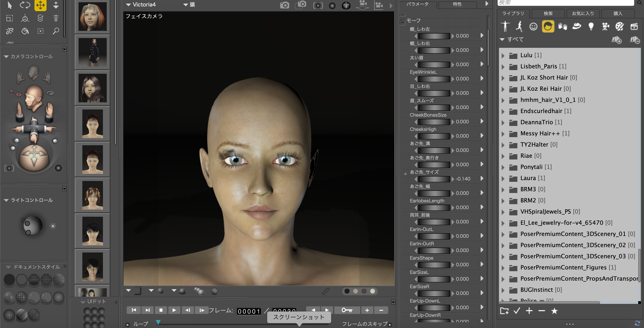Select the white background color dot
Image resolution: width=644 pixels, height=328 pixels.
pos(373,291)
